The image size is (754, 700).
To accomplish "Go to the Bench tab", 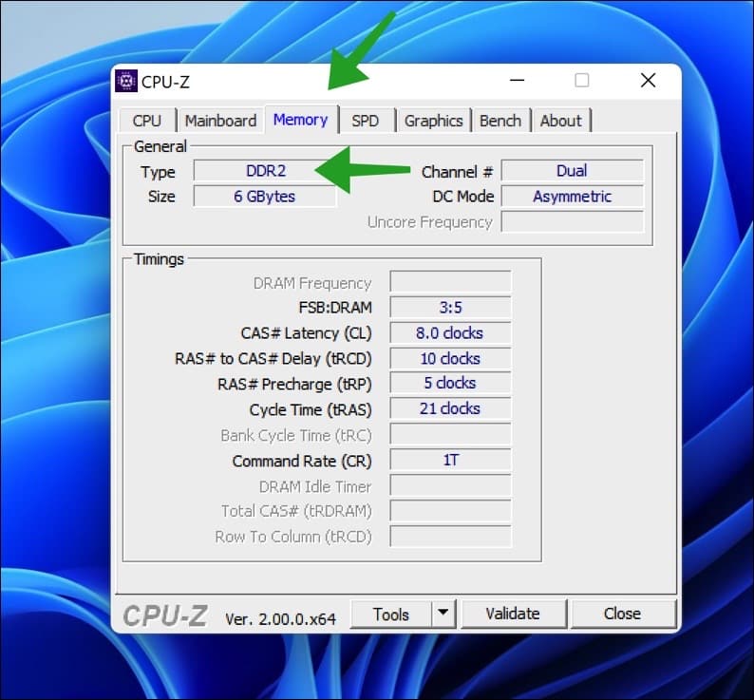I will [500, 121].
